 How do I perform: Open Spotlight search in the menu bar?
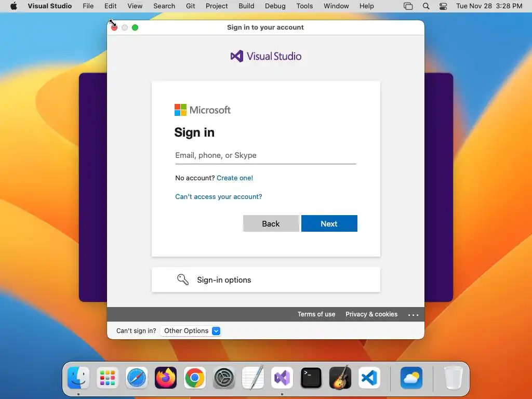coord(426,6)
